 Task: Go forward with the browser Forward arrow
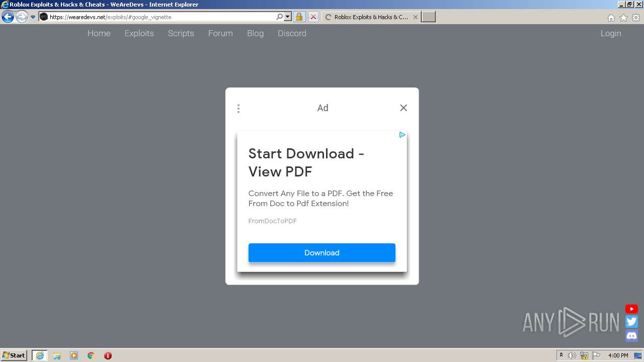22,17
